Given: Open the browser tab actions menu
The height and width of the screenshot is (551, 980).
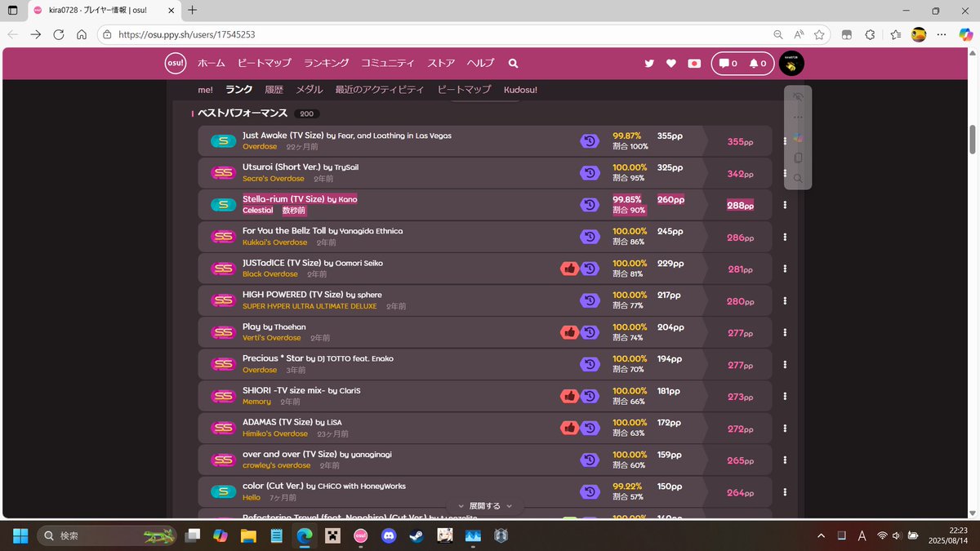Looking at the screenshot, I should tap(13, 11).
